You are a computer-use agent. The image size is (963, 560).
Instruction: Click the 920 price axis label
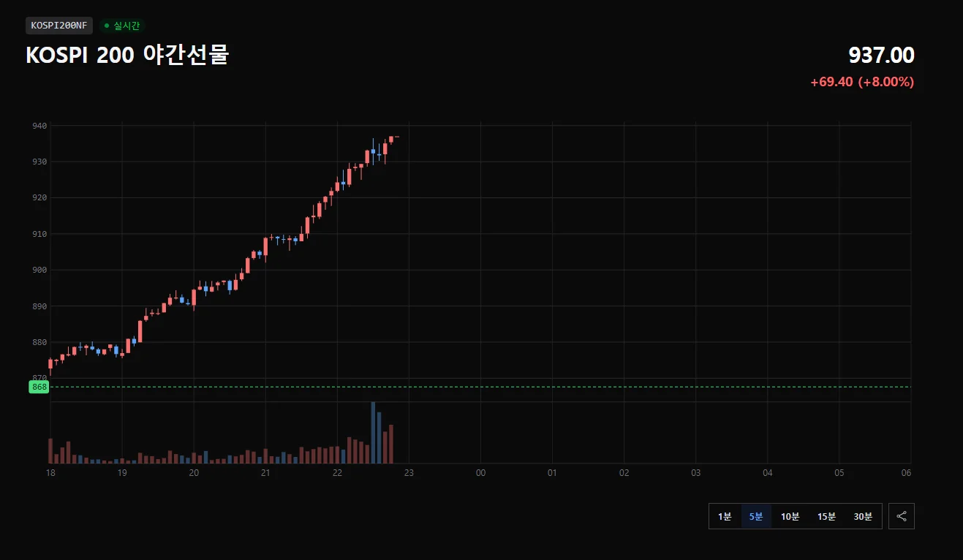39,197
